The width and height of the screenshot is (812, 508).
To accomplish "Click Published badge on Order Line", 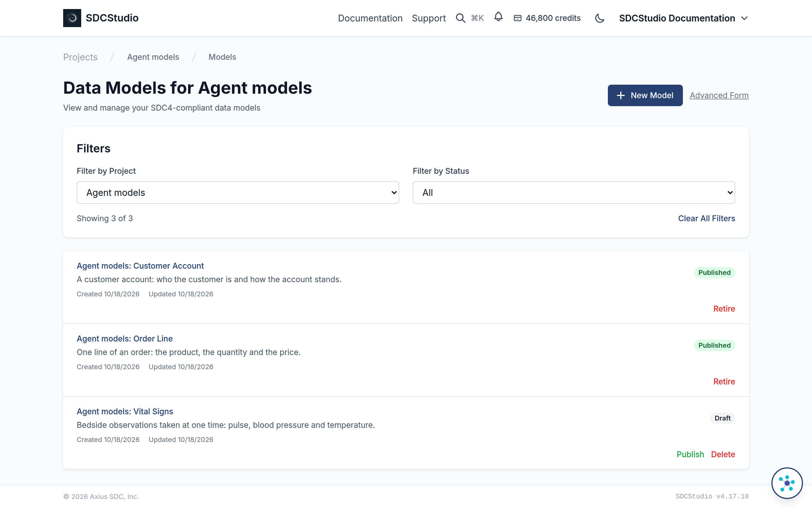I will tap(714, 345).
